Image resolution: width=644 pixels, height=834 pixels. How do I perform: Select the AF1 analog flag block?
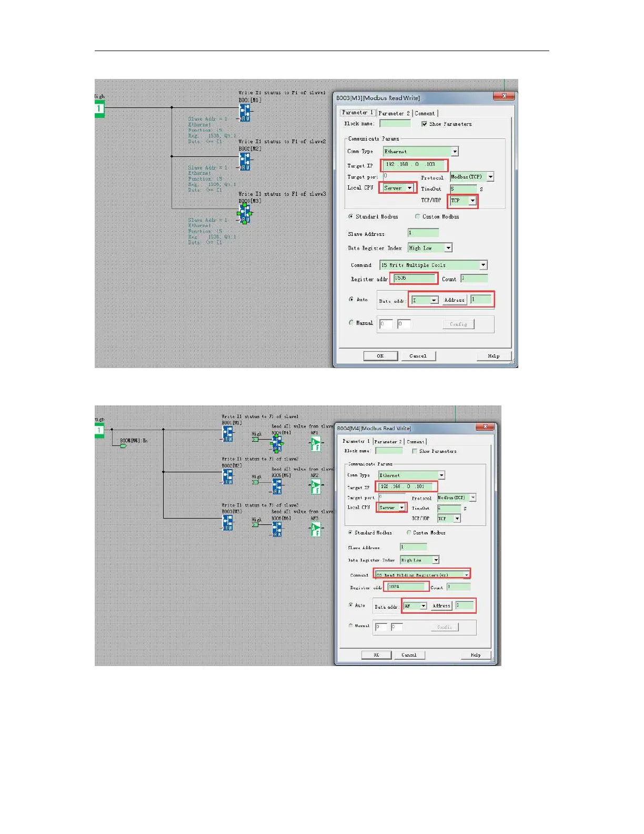(316, 445)
